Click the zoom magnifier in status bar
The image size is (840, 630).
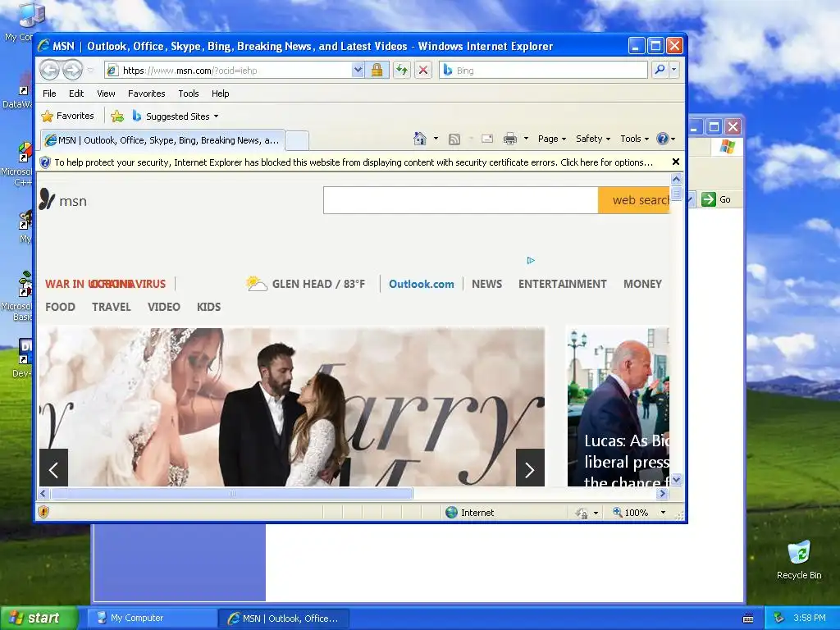pyautogui.click(x=618, y=512)
